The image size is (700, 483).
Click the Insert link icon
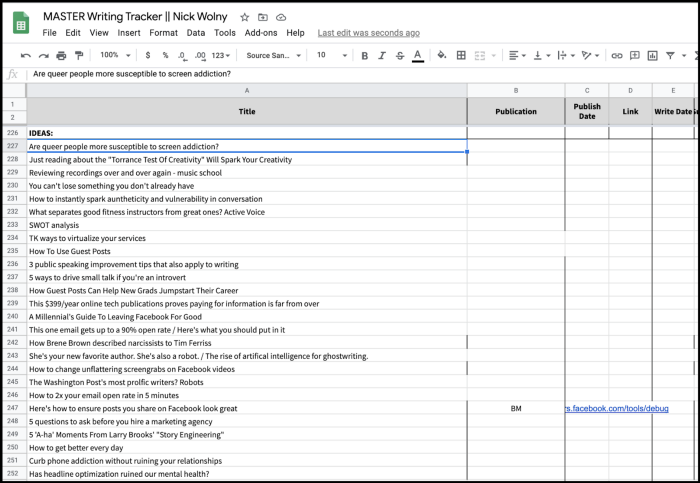coord(617,56)
